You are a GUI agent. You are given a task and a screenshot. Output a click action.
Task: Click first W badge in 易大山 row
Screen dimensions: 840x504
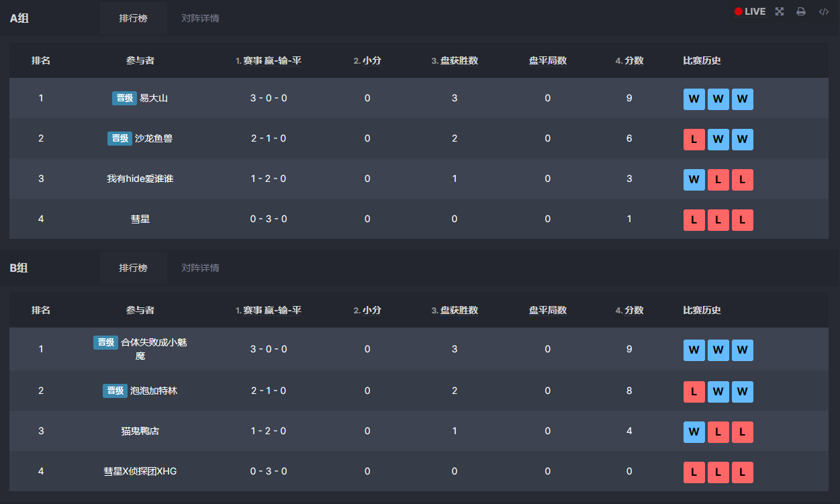pyautogui.click(x=694, y=99)
